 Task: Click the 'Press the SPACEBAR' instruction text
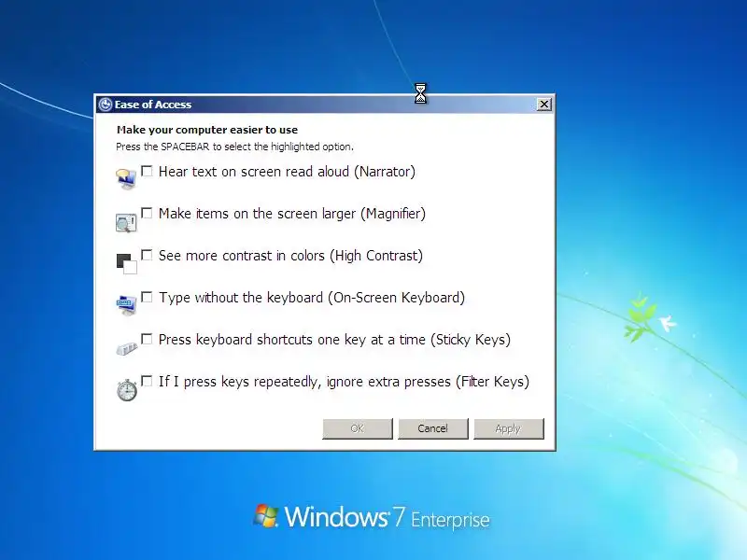click(235, 147)
